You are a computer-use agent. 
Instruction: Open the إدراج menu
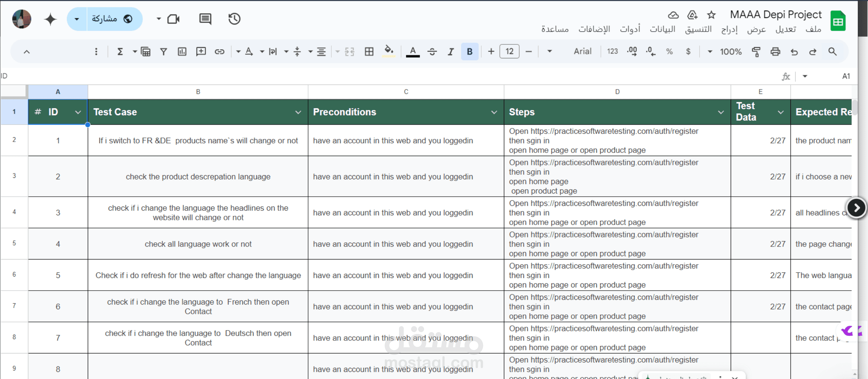click(729, 29)
